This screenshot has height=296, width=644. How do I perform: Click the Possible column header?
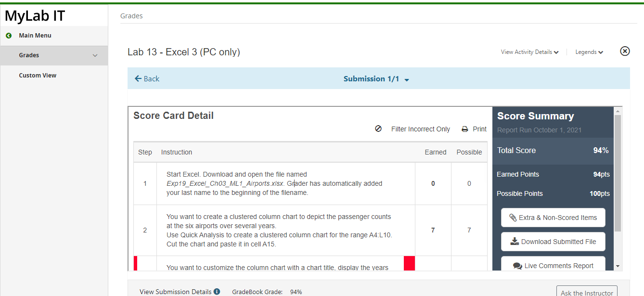[x=469, y=152]
